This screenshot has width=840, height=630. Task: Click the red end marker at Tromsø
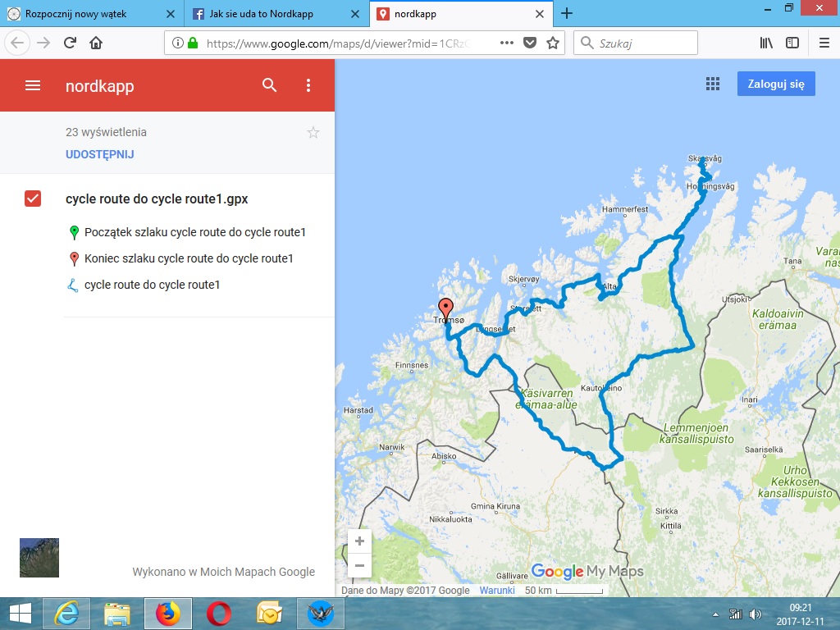[x=445, y=309]
